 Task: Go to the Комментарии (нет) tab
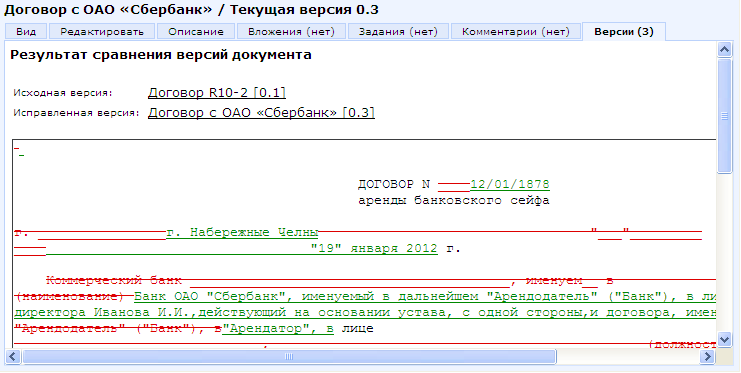[516, 32]
